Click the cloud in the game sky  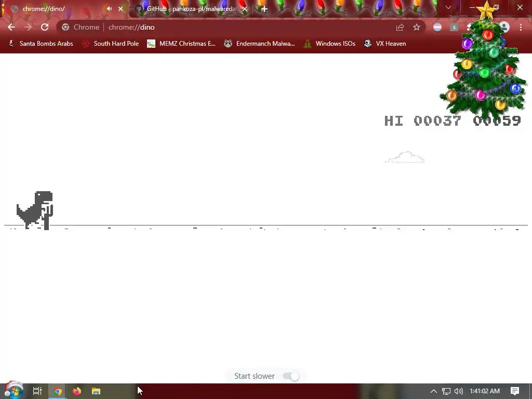click(x=404, y=157)
